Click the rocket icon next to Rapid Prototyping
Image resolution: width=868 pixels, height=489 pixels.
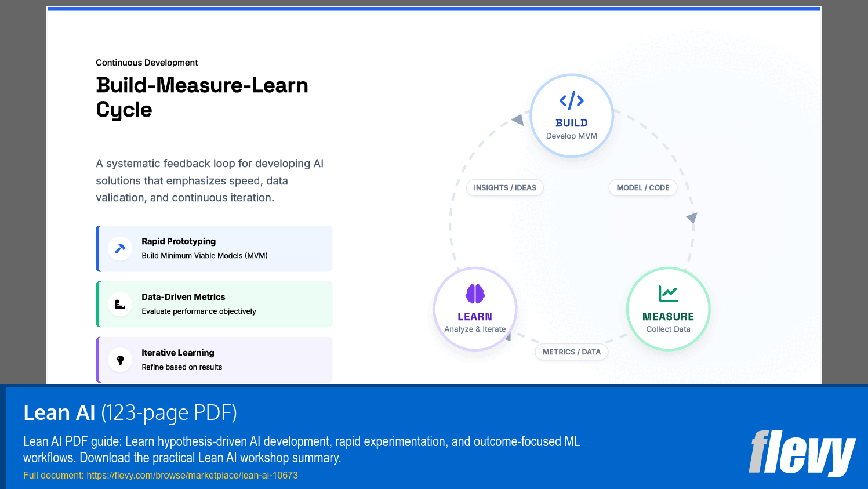pos(120,248)
